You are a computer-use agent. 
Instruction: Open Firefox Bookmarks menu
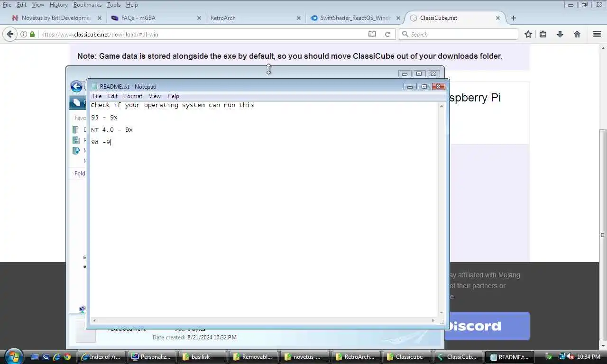pos(87,5)
